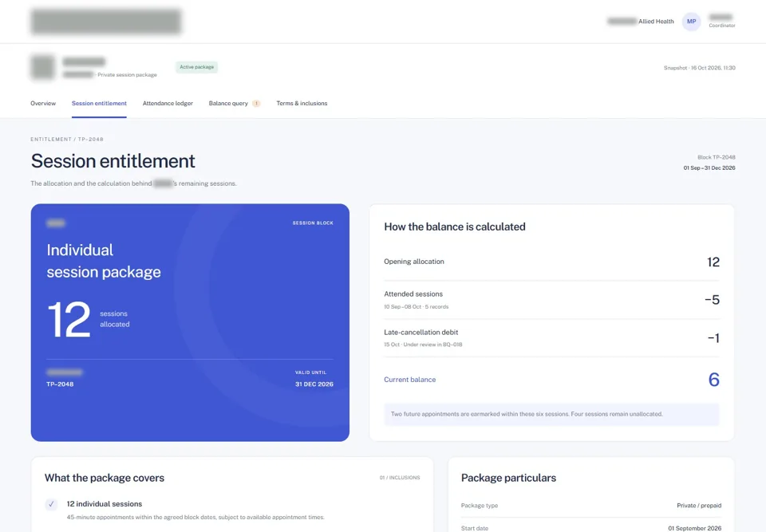Open the Balance query tab
Screen dimensions: 766x532
228,104
